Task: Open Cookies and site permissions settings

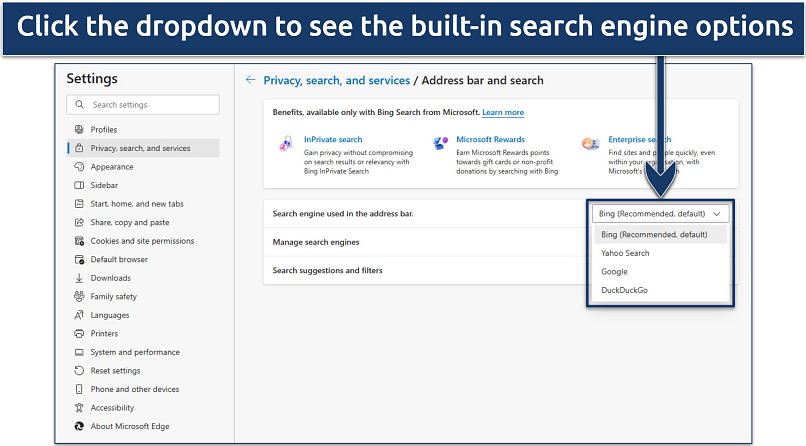Action: coord(142,241)
